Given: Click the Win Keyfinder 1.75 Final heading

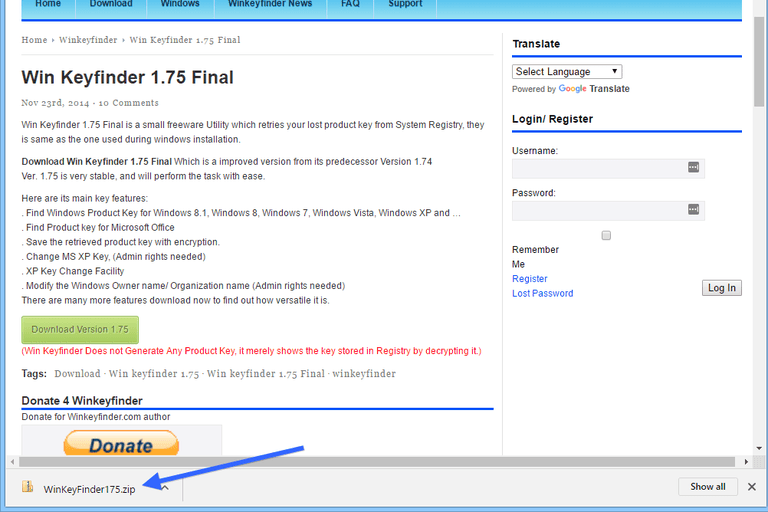Looking at the screenshot, I should click(x=127, y=77).
